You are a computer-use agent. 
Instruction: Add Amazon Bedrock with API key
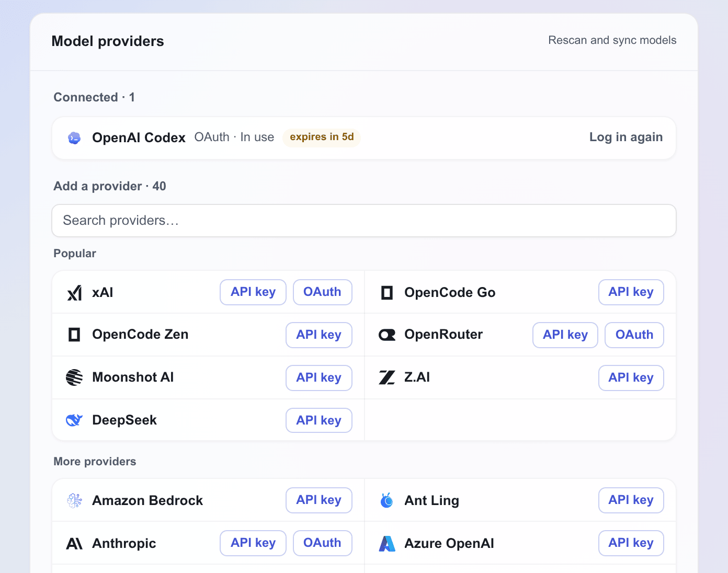coord(319,500)
